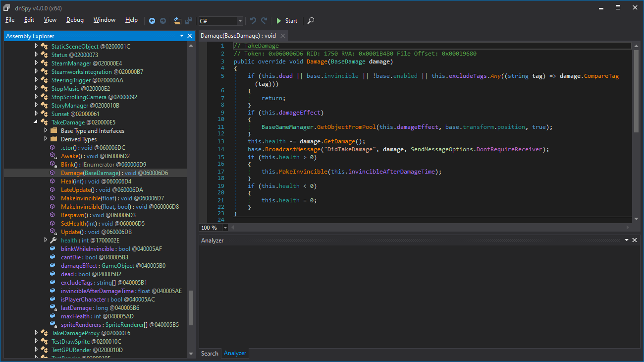The width and height of the screenshot is (644, 362).
Task: Select the invincibleAfterDamageTime field
Action: 97,291
